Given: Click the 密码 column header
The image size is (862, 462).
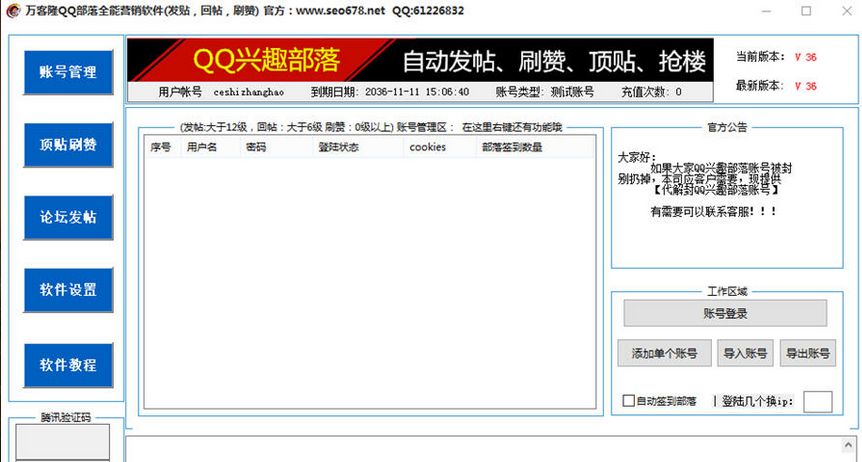Looking at the screenshot, I should pyautogui.click(x=256, y=147).
